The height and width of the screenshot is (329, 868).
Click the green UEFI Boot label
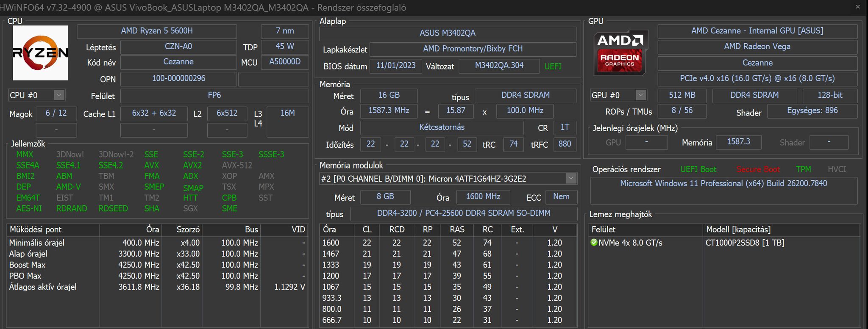698,169
